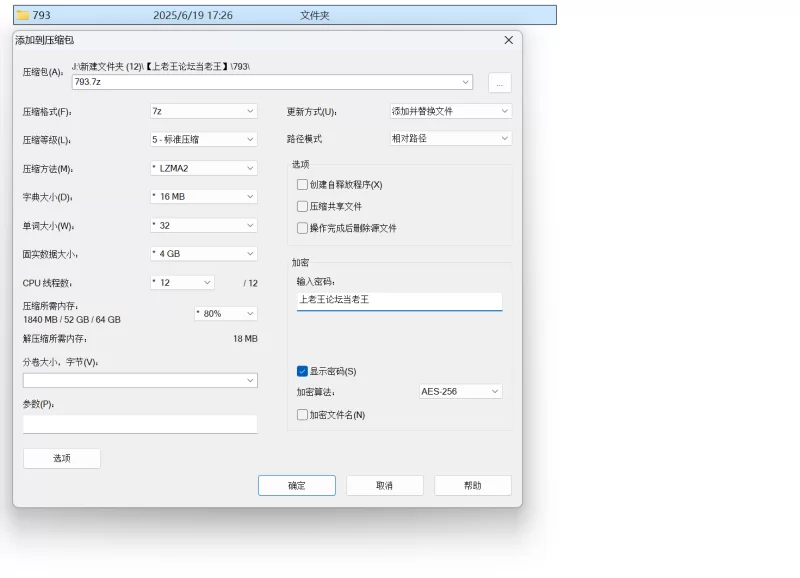This screenshot has height=578, width=800.
Task: Click the 选项 button at bottom left
Action: pos(62,458)
